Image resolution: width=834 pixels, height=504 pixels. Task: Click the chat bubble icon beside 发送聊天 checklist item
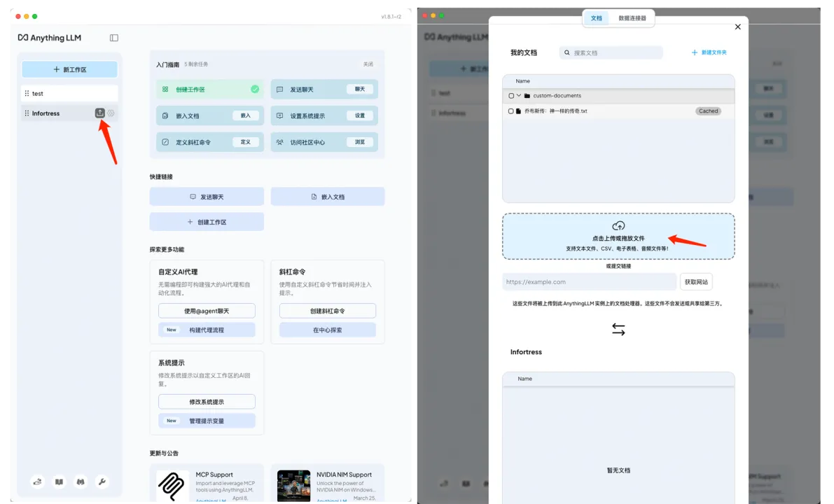click(280, 90)
